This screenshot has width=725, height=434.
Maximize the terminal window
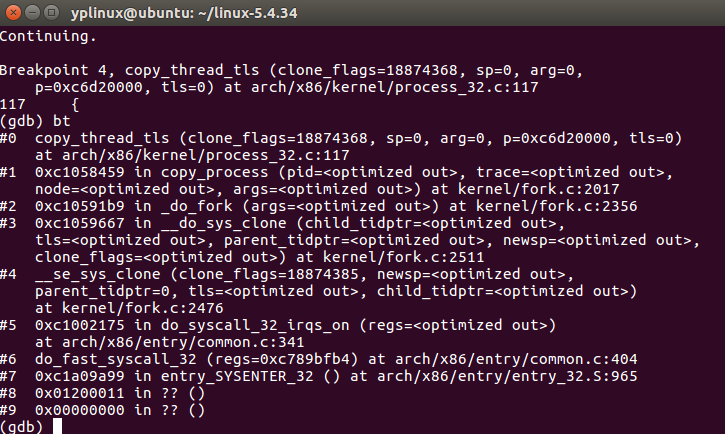point(52,12)
